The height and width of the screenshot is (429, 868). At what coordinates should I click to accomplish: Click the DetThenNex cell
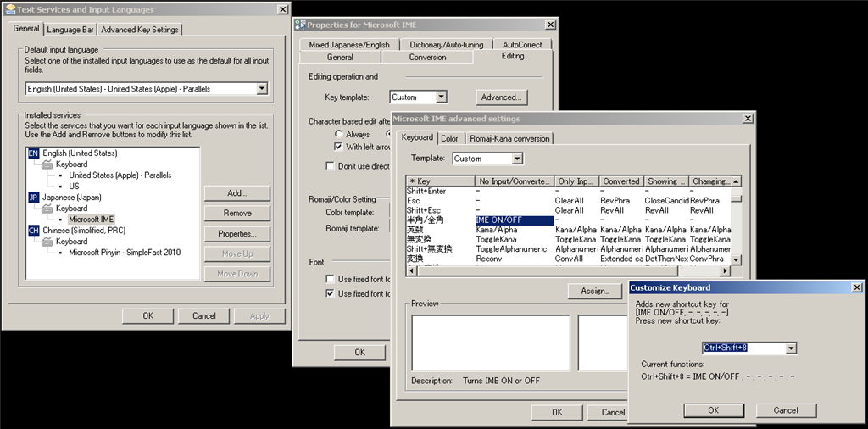point(666,259)
